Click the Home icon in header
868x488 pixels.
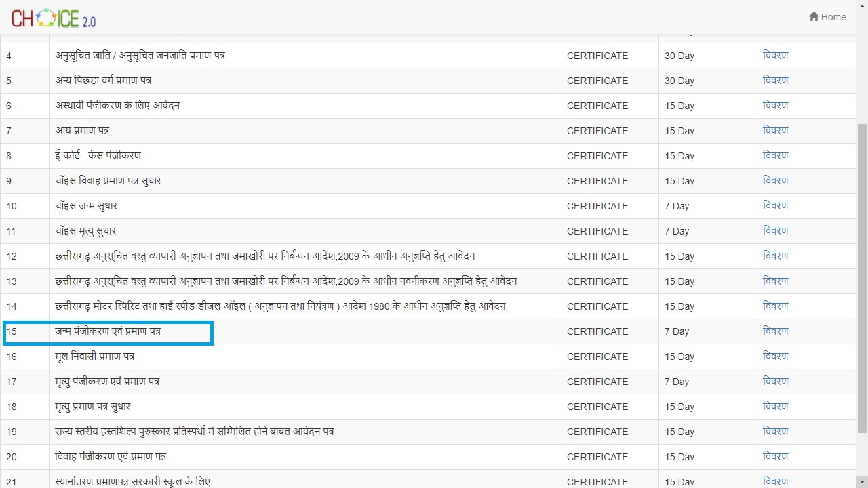click(x=814, y=17)
